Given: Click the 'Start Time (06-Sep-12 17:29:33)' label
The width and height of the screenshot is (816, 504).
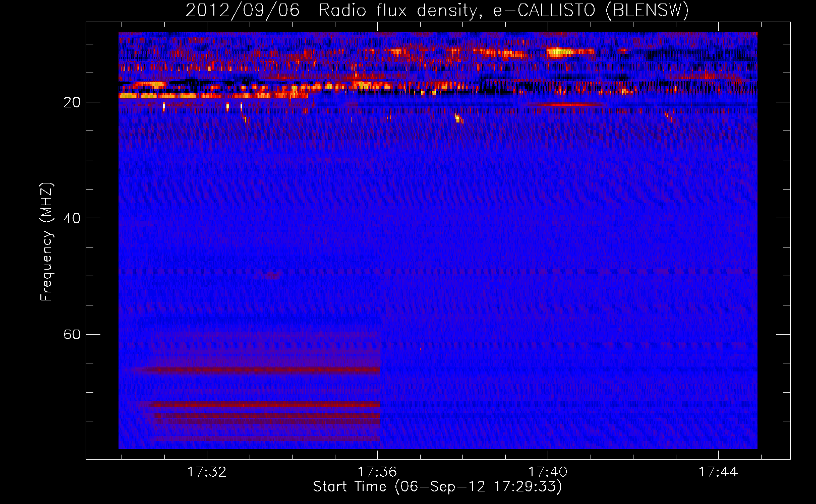Looking at the screenshot, I should pos(437,487).
